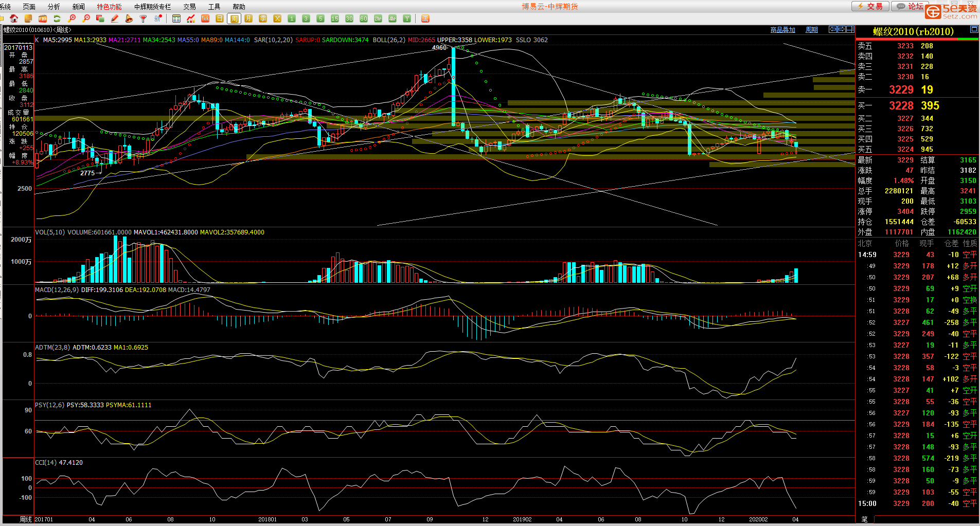Click the 周期 link
The image size is (980, 526).
[x=811, y=30]
